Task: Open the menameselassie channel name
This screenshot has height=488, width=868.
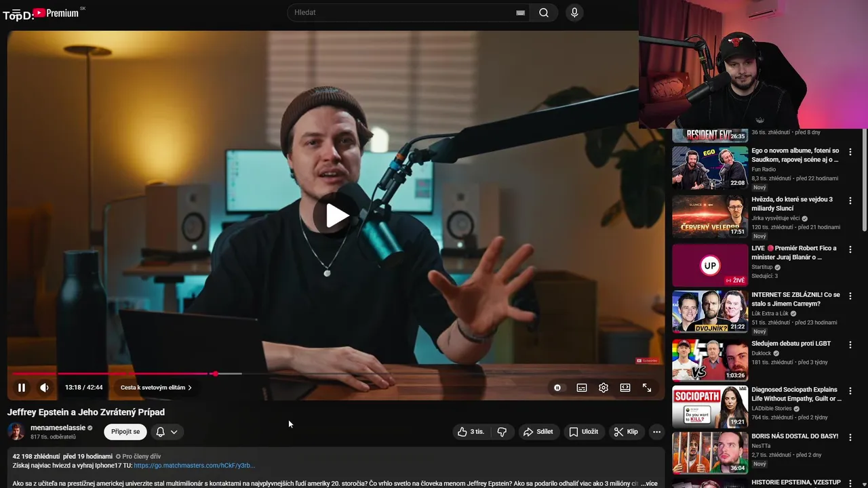Action: point(58,428)
